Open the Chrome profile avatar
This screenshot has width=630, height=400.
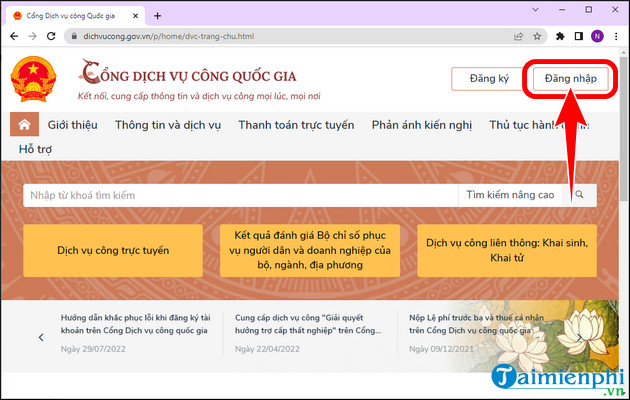pyautogui.click(x=598, y=36)
